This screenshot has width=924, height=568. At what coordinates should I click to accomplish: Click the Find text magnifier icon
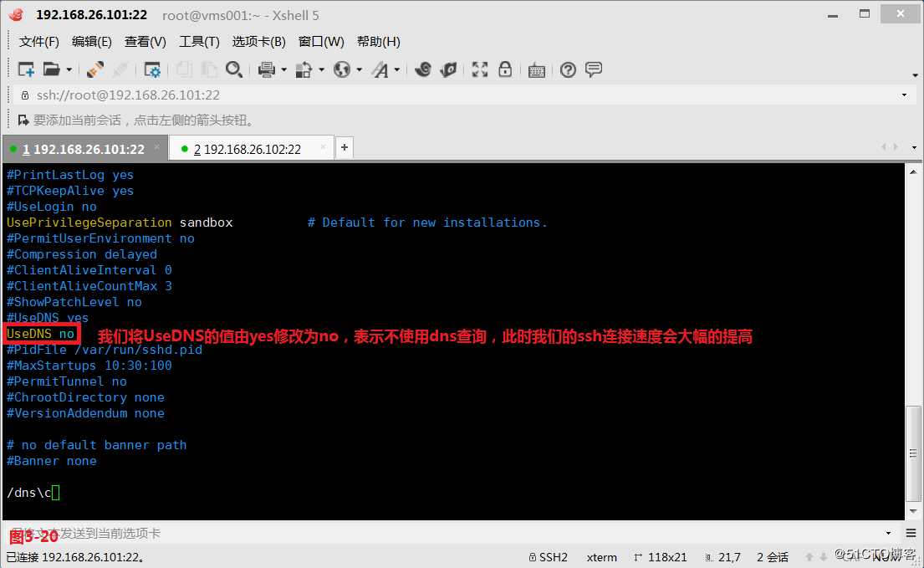(x=235, y=69)
